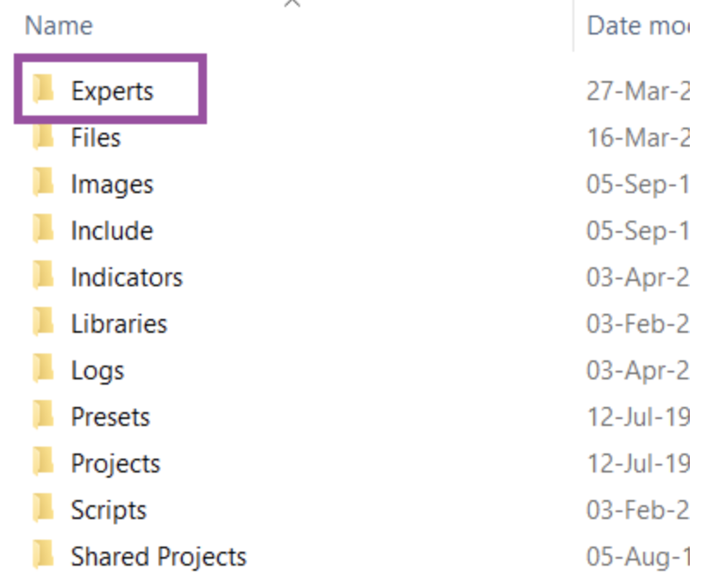The width and height of the screenshot is (707, 588).
Task: Click the Libraries folder icon
Action: click(44, 322)
